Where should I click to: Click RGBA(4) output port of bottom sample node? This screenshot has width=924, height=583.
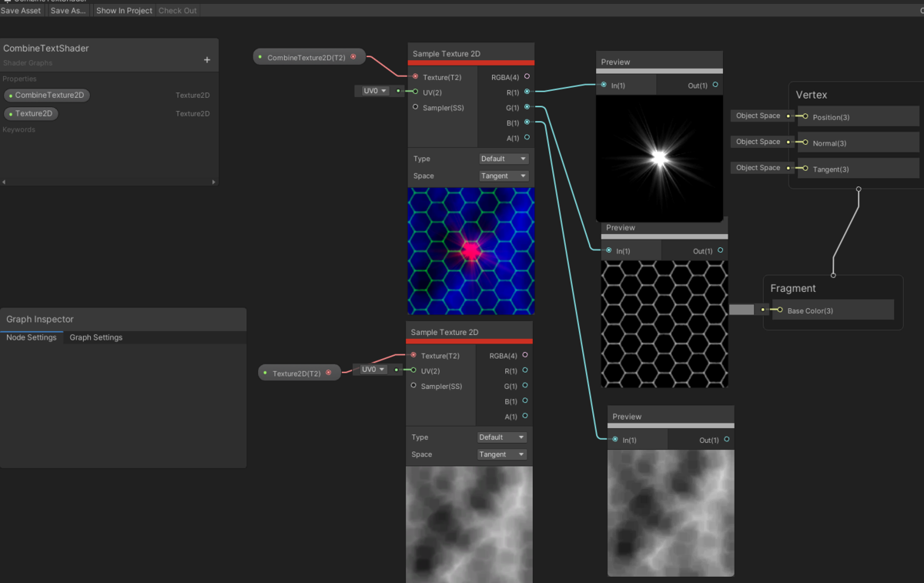[525, 356]
